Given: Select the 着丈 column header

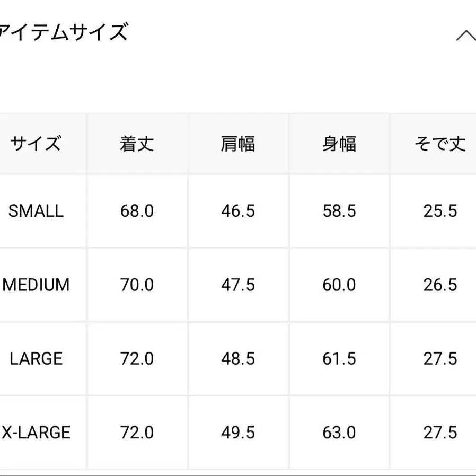Looking at the screenshot, I should pos(137,144).
